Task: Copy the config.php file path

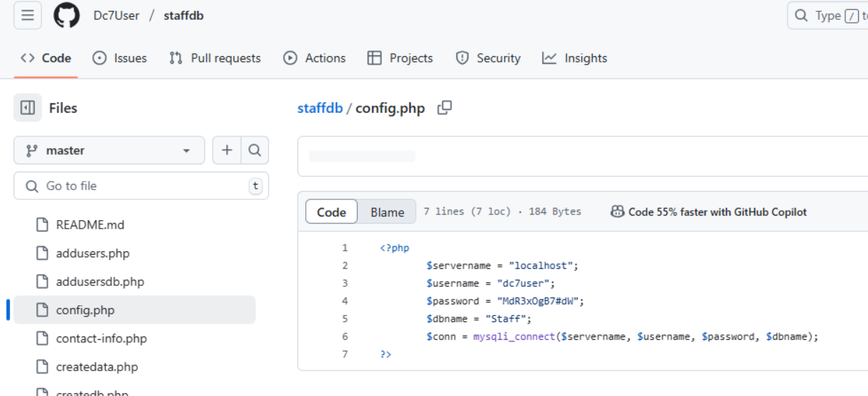Action: [445, 108]
